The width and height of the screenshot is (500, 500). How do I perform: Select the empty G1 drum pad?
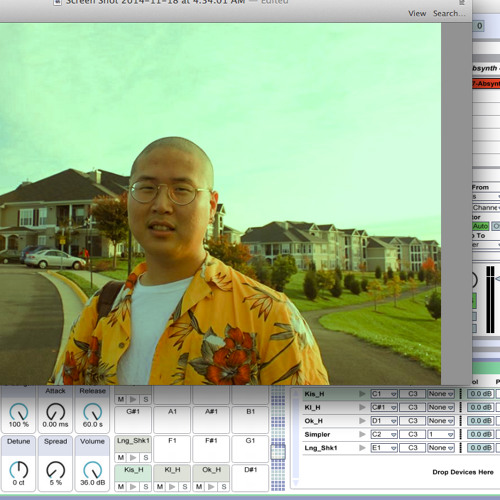coord(250,449)
